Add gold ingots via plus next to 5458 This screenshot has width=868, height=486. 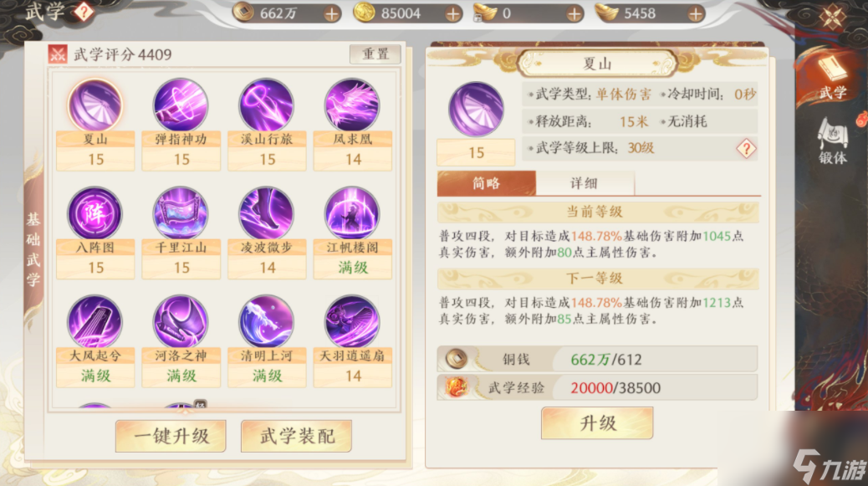(x=695, y=14)
